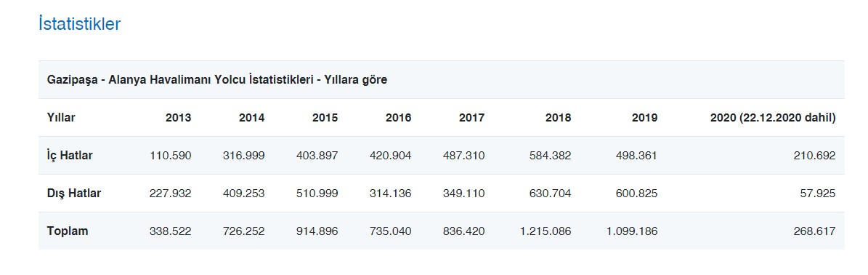Select the 268.617 total for 2020

pos(814,231)
